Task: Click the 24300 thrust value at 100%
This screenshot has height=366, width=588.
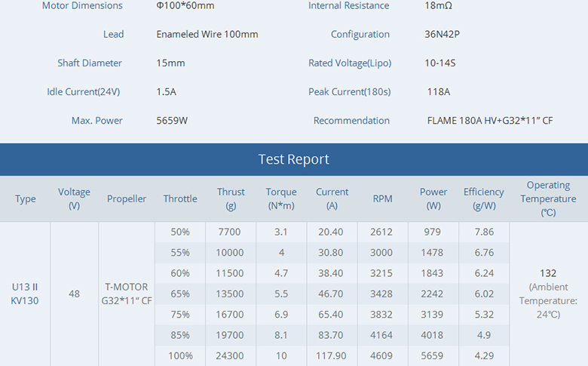Action: point(229,355)
